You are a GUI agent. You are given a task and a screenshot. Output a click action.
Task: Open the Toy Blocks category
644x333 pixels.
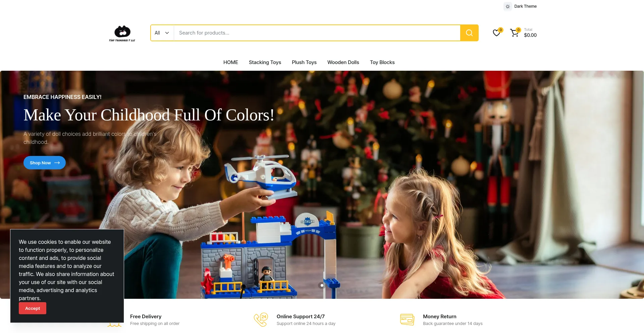point(382,62)
